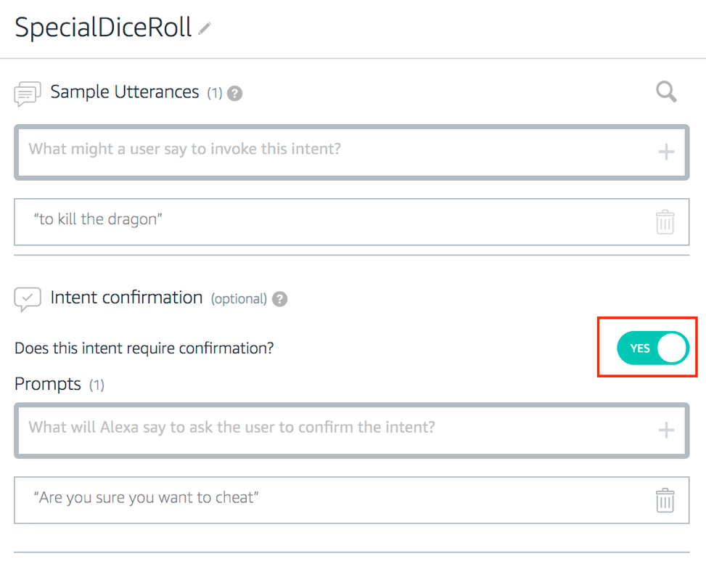Turn off the intent confirmation YES toggle
The width and height of the screenshot is (706, 588).
tap(652, 348)
